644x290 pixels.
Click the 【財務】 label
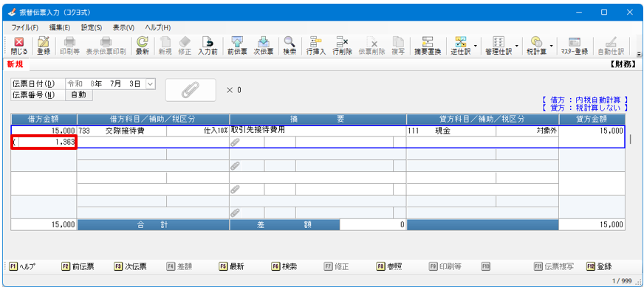tap(623, 64)
